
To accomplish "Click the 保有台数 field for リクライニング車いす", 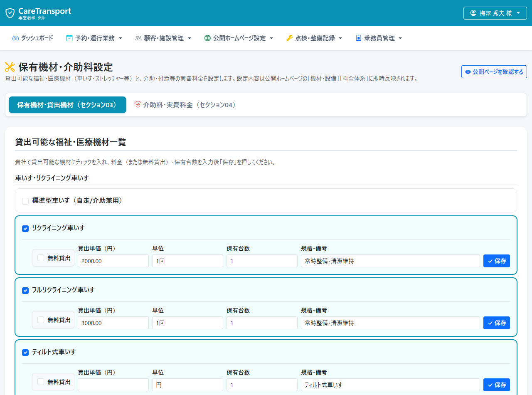I will click(x=262, y=261).
